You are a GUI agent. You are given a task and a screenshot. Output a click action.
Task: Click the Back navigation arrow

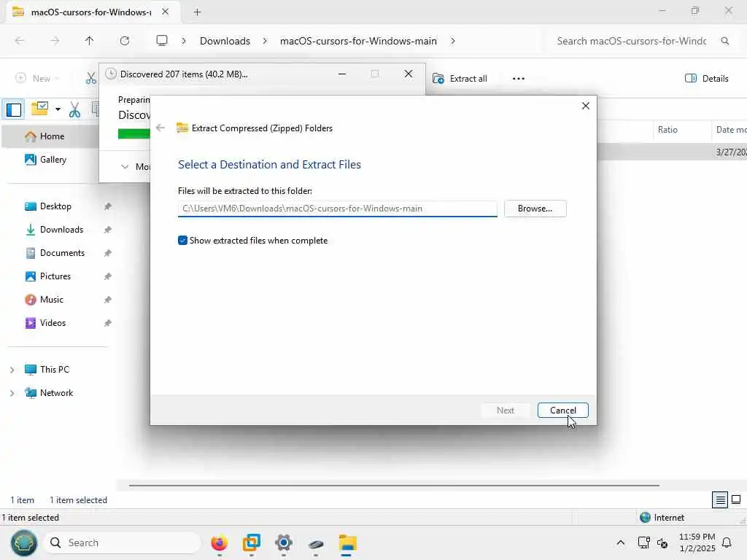coord(20,41)
